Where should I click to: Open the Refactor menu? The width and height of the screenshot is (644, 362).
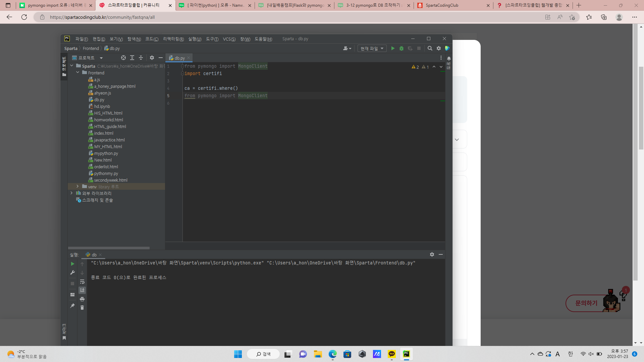[173, 39]
